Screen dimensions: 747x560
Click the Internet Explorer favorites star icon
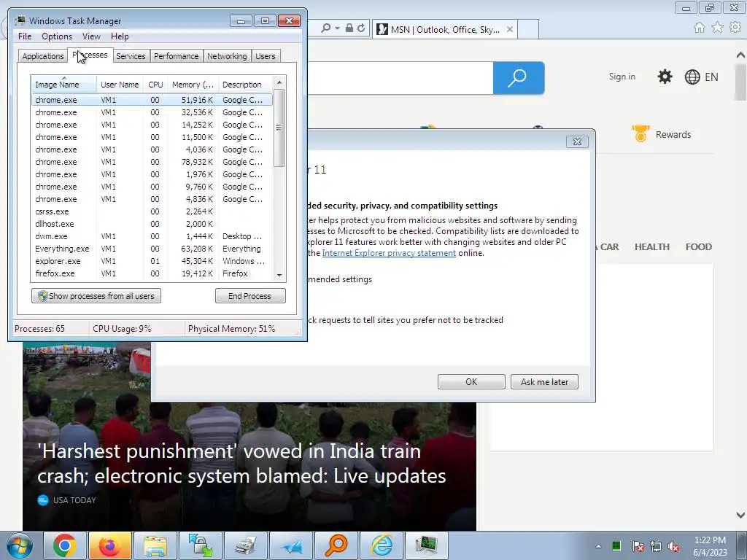(x=717, y=28)
